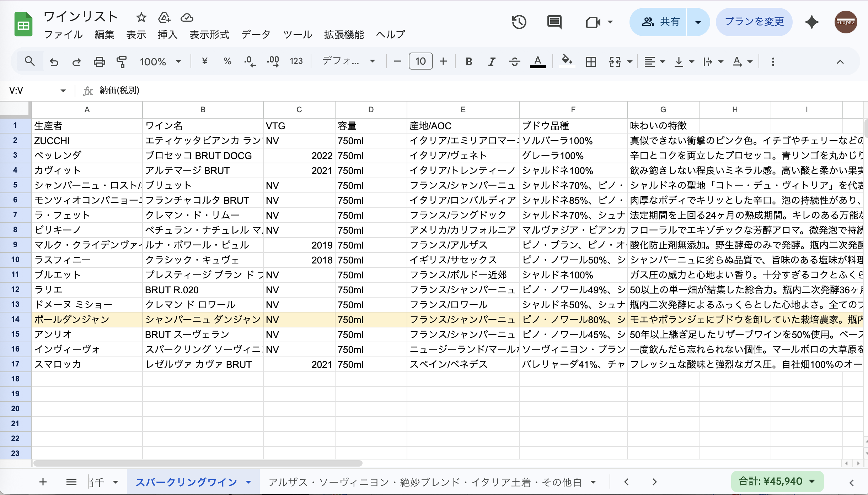
Task: Open the 挿入 menu
Action: click(x=167, y=34)
